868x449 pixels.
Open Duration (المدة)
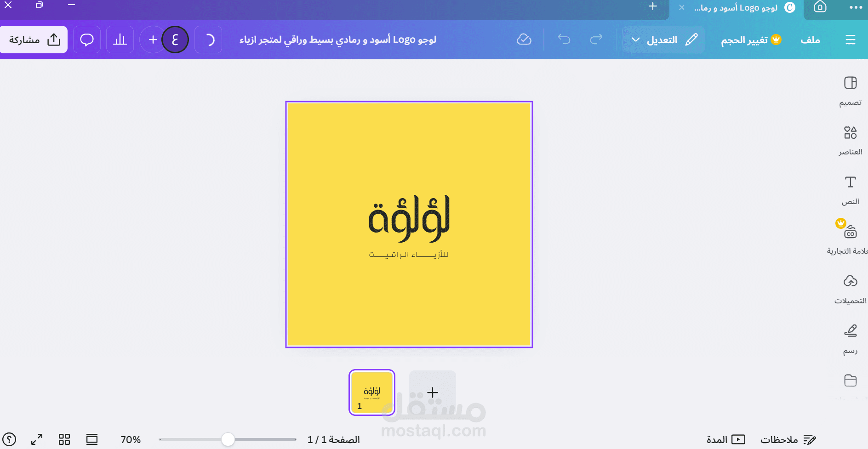pos(726,440)
